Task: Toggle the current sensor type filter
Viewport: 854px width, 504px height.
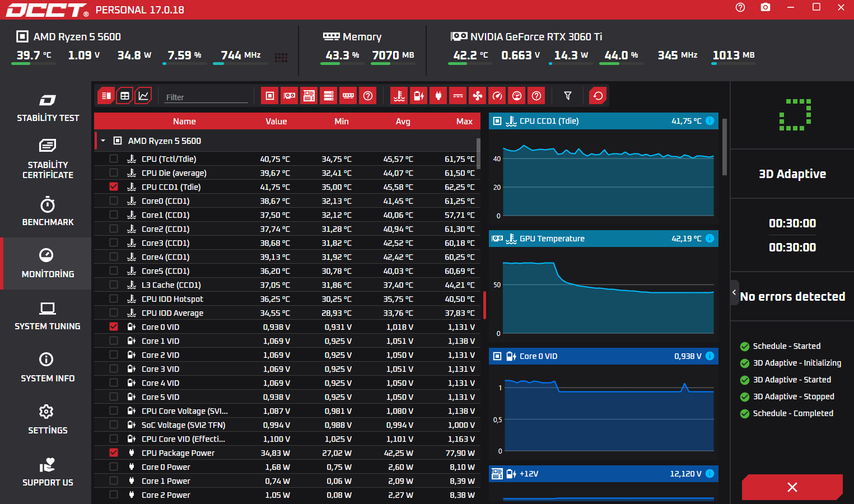Action: 458,96
